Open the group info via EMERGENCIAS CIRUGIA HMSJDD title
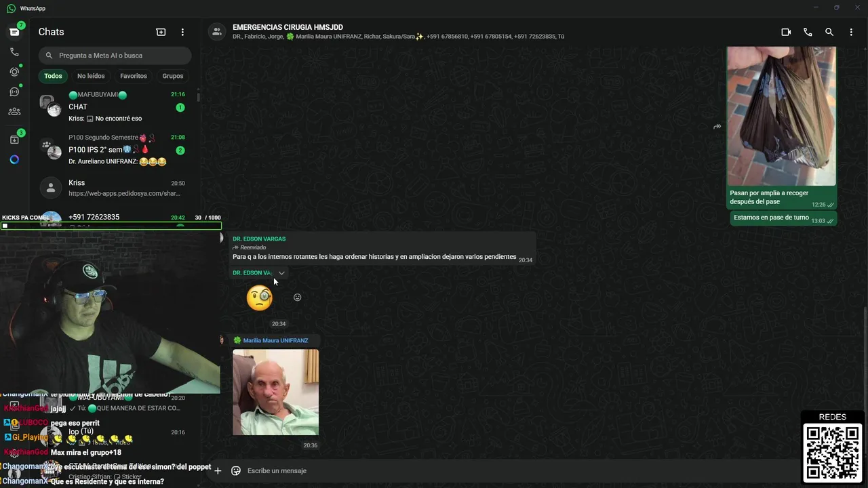The image size is (868, 488). click(288, 28)
